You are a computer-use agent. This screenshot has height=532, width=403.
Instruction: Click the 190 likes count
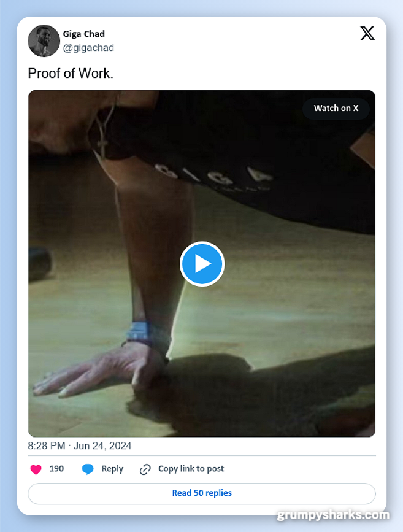56,469
